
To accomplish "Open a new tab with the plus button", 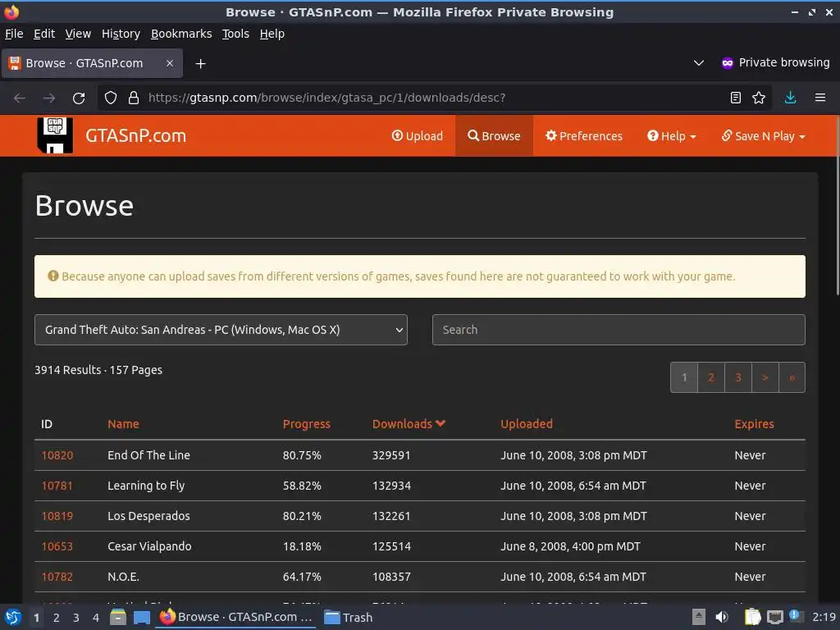I will pyautogui.click(x=200, y=64).
